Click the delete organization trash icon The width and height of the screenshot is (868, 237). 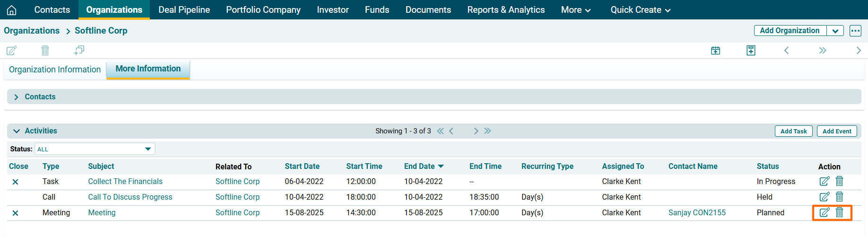tap(45, 50)
